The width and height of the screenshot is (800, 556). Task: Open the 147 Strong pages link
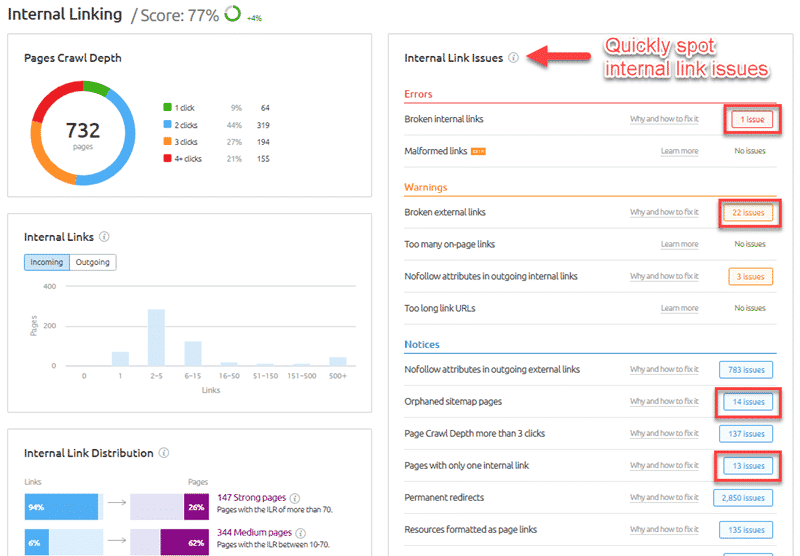pos(251,497)
